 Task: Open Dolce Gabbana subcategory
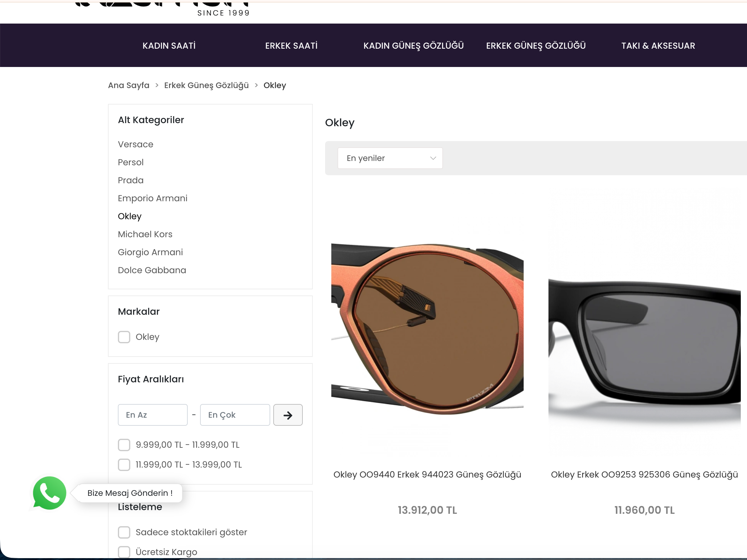(x=152, y=270)
